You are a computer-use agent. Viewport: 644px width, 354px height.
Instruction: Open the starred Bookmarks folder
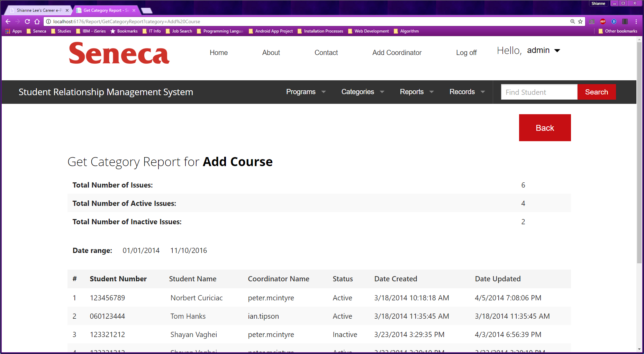pos(124,31)
